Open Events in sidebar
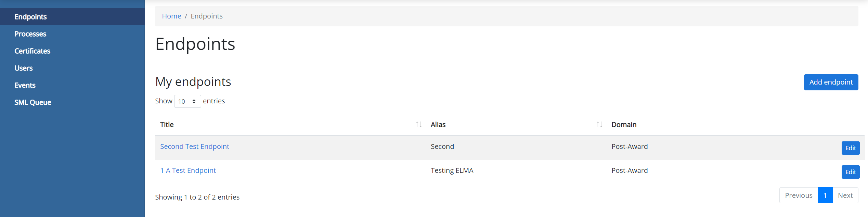Screen dimensions: 868x217 coord(25,85)
